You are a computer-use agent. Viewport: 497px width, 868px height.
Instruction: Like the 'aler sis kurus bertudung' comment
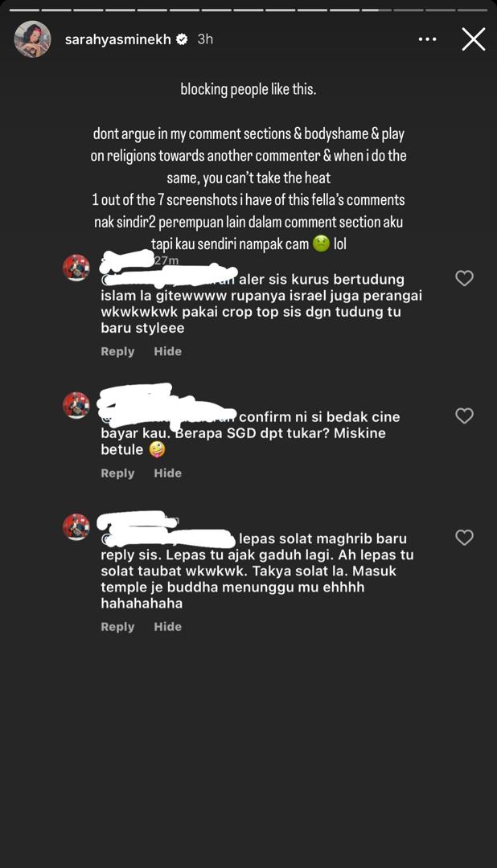464,278
